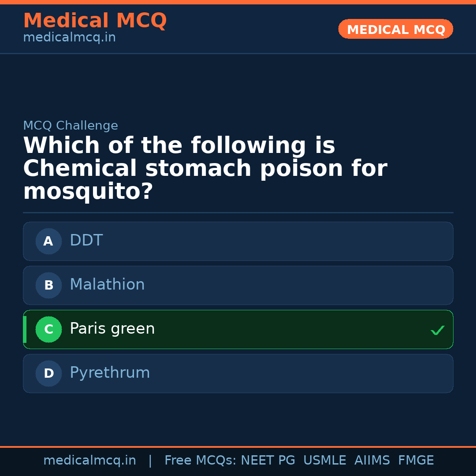476x476 pixels.
Task: Collapse the MCQ Challenge section
Action: [71, 125]
